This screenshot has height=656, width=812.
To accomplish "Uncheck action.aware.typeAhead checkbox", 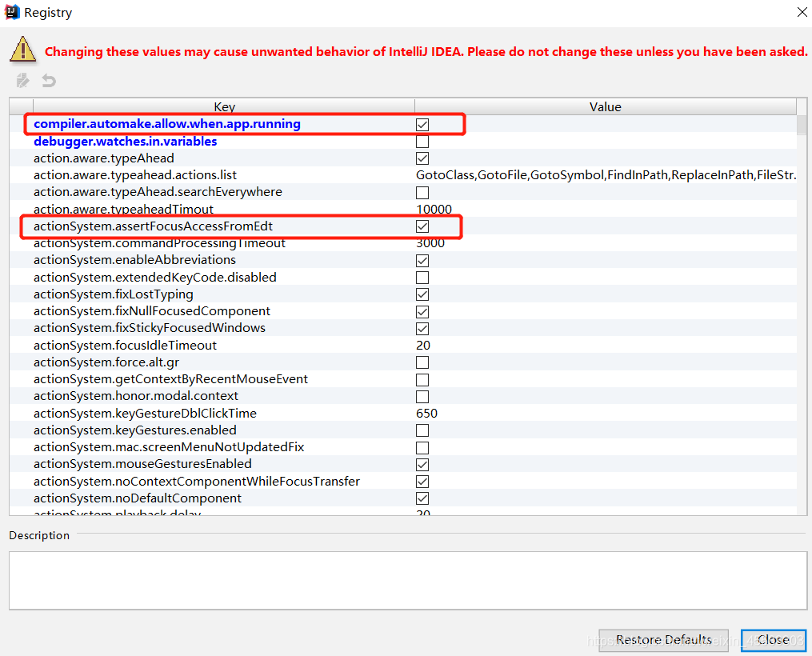I will (x=422, y=158).
